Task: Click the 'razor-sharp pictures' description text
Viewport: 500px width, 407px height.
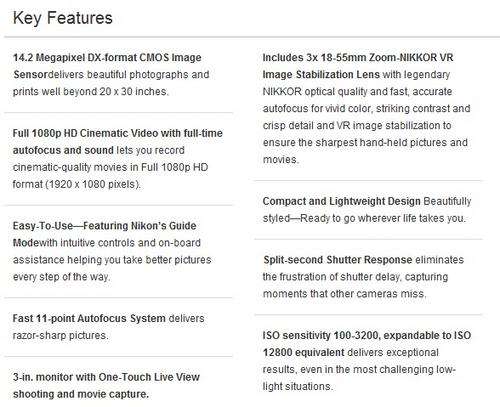Action: tap(60, 335)
